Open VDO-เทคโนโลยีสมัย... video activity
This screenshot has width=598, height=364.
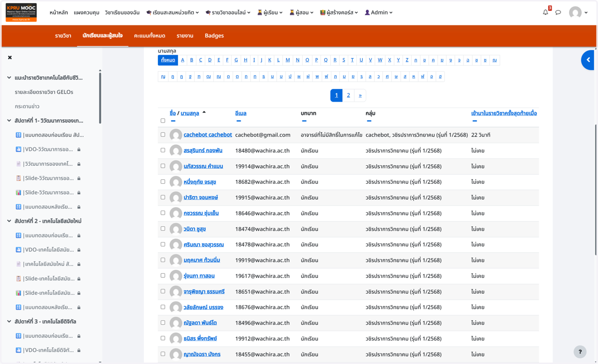[48, 249]
